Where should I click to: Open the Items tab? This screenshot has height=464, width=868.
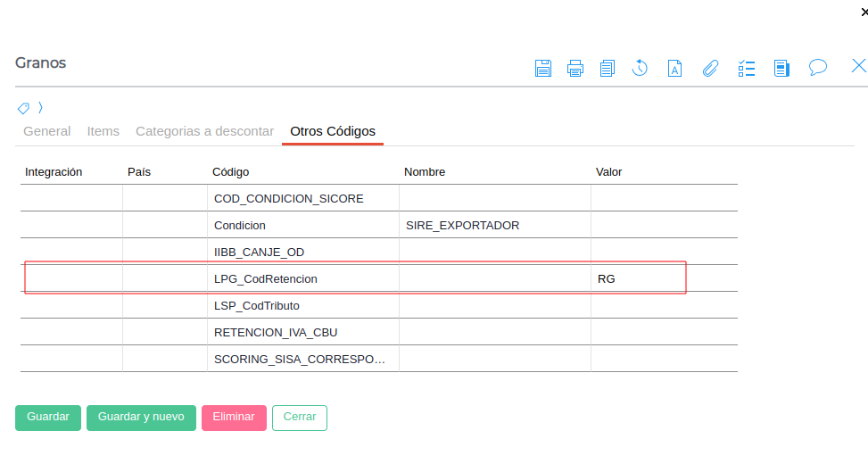tap(103, 131)
